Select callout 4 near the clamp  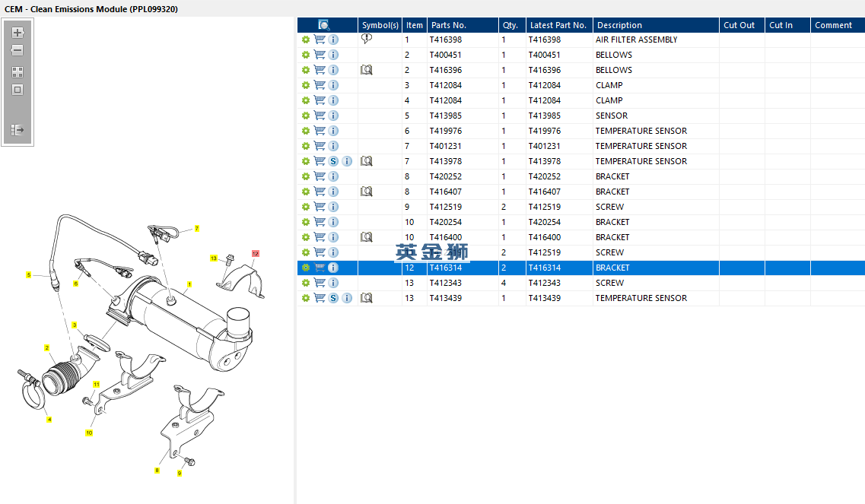[x=49, y=420]
